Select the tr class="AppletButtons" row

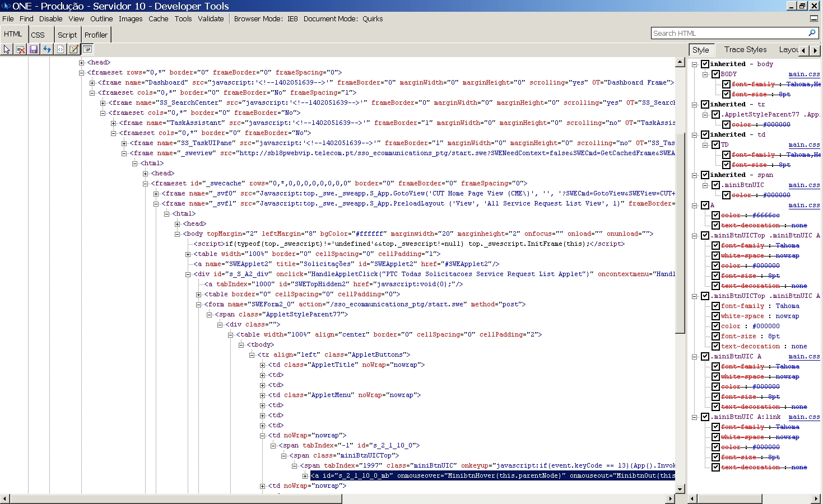333,355
